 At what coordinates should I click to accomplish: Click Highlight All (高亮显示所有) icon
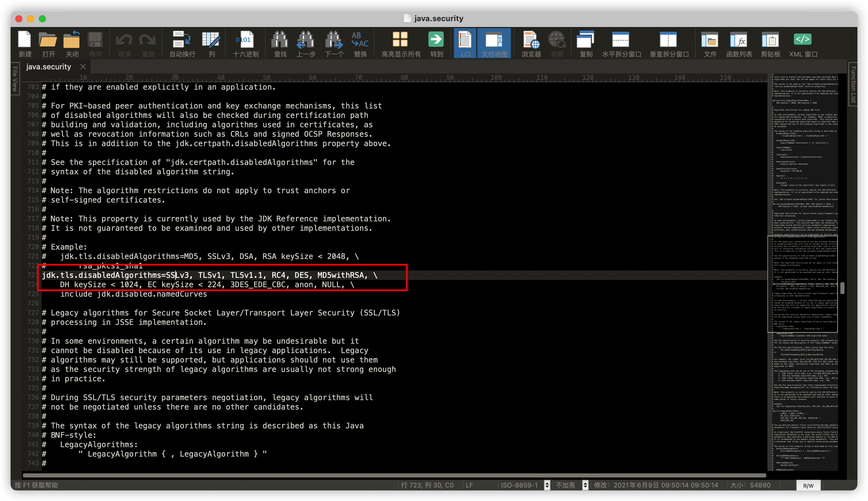click(400, 44)
